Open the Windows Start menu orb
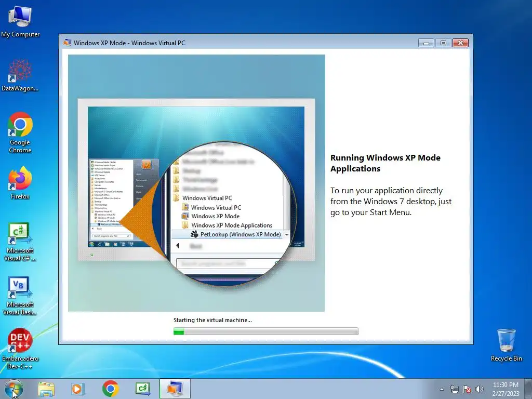This screenshot has height=399, width=532. coord(14,389)
